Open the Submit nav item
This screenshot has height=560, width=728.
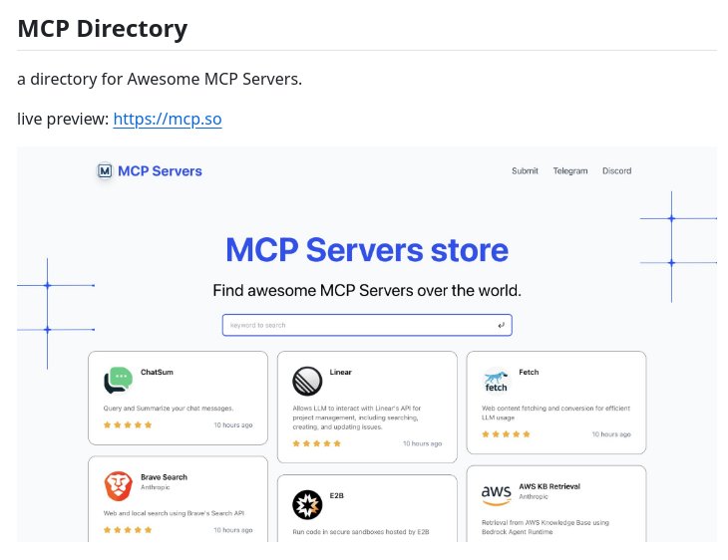click(525, 170)
